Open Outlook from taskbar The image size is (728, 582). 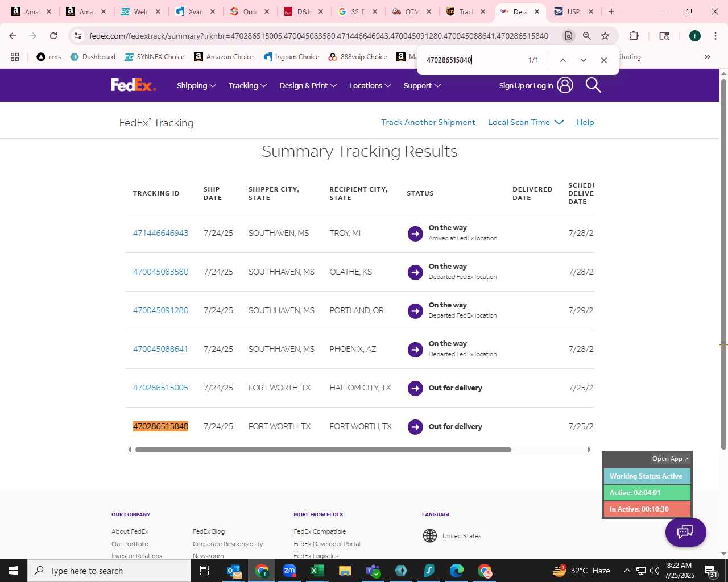(234, 571)
